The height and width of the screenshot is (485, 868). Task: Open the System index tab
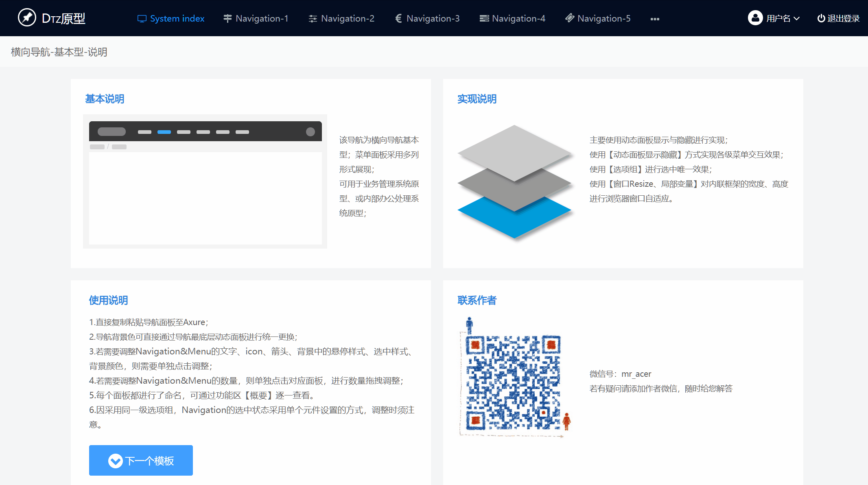tap(171, 18)
